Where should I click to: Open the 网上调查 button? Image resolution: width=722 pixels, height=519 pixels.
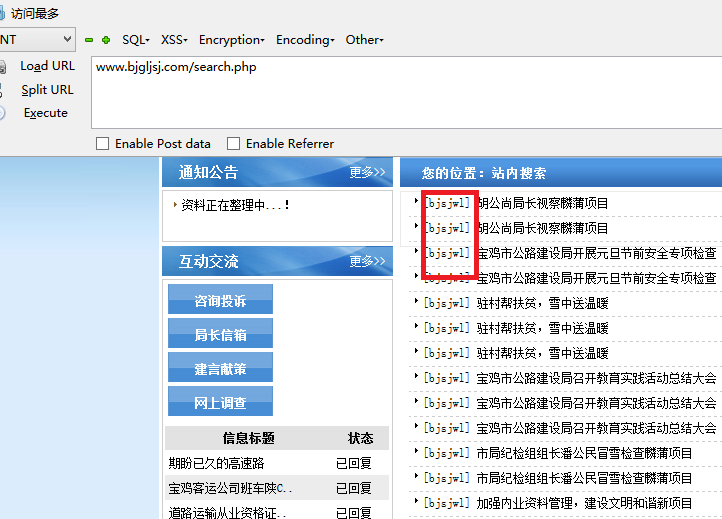point(220,401)
